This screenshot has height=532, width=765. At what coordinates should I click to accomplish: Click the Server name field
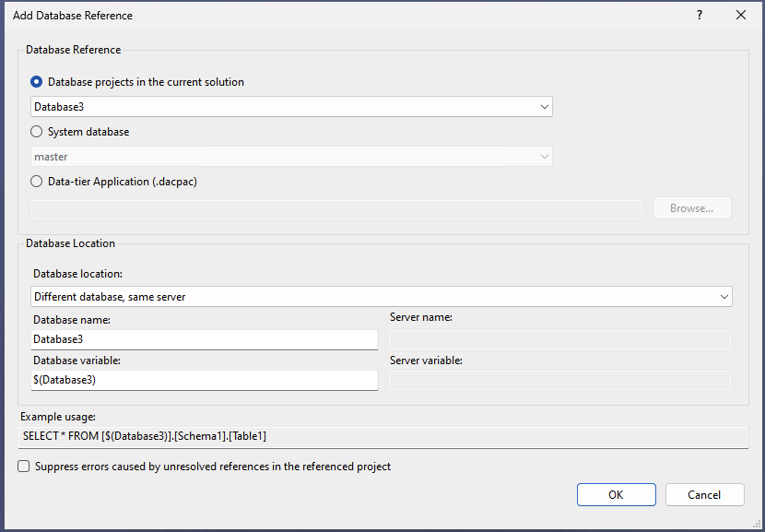click(559, 339)
